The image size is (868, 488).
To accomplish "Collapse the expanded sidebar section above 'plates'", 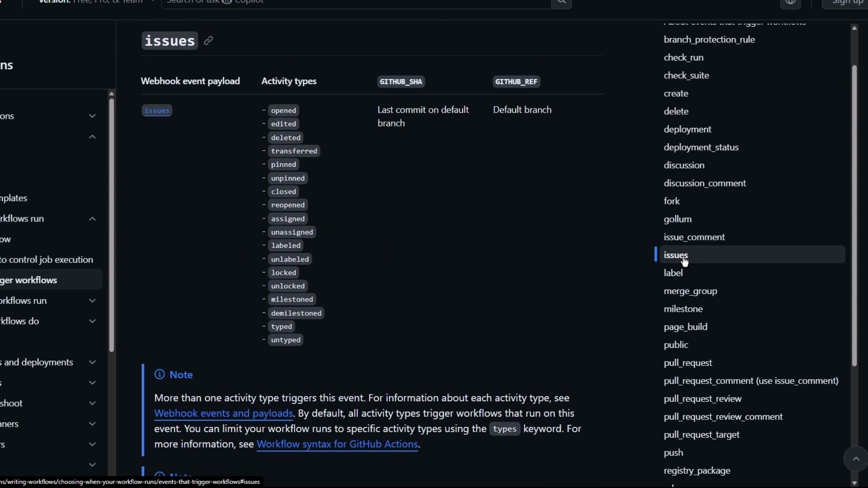I will pyautogui.click(x=92, y=137).
